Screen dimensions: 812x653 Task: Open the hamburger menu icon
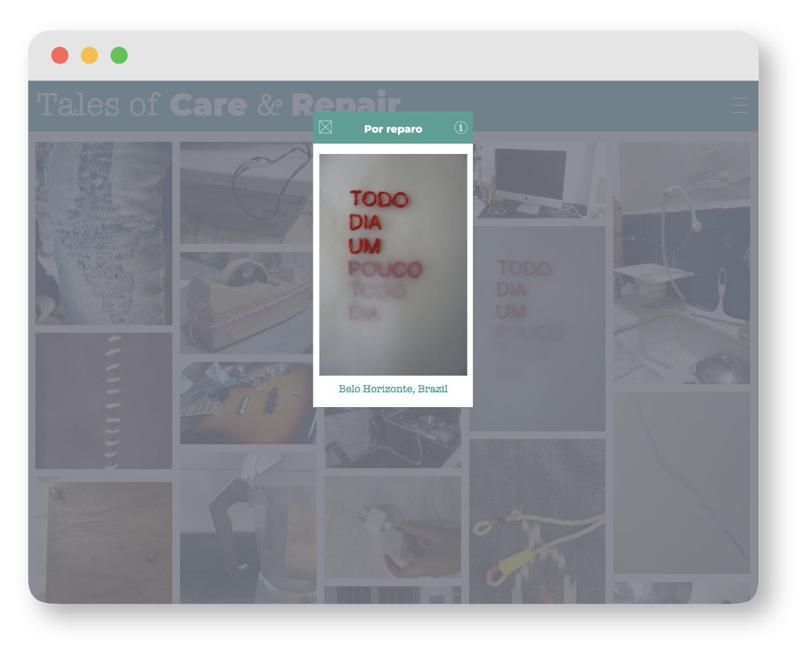click(740, 105)
